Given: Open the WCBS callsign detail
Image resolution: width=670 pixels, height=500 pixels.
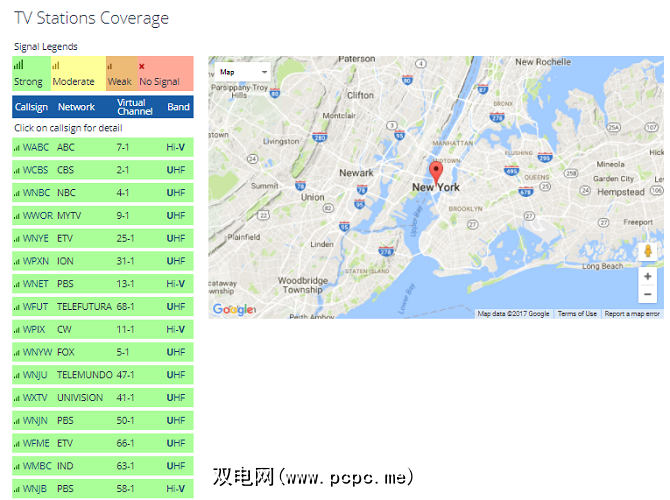Looking at the screenshot, I should [x=35, y=170].
